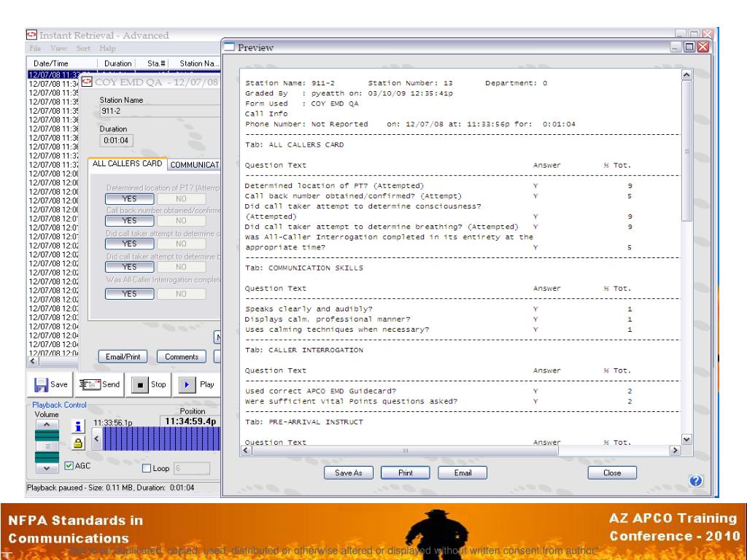Enable the Loop checkbox
This screenshot has height=560, width=747.
tap(147, 469)
